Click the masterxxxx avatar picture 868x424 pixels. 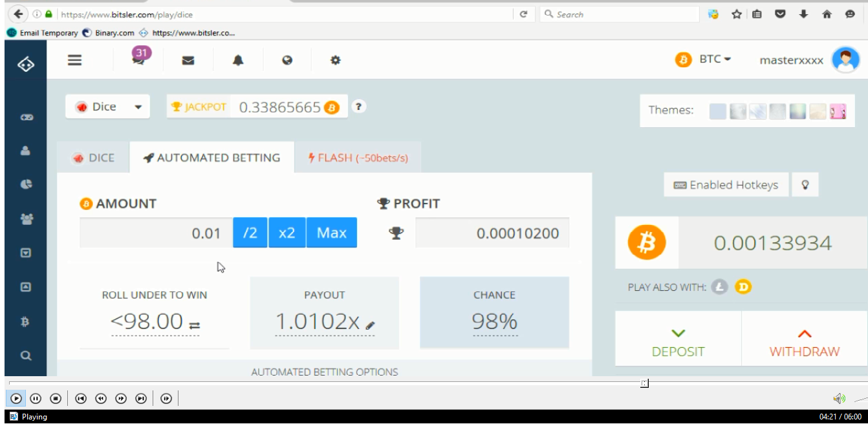pos(845,60)
